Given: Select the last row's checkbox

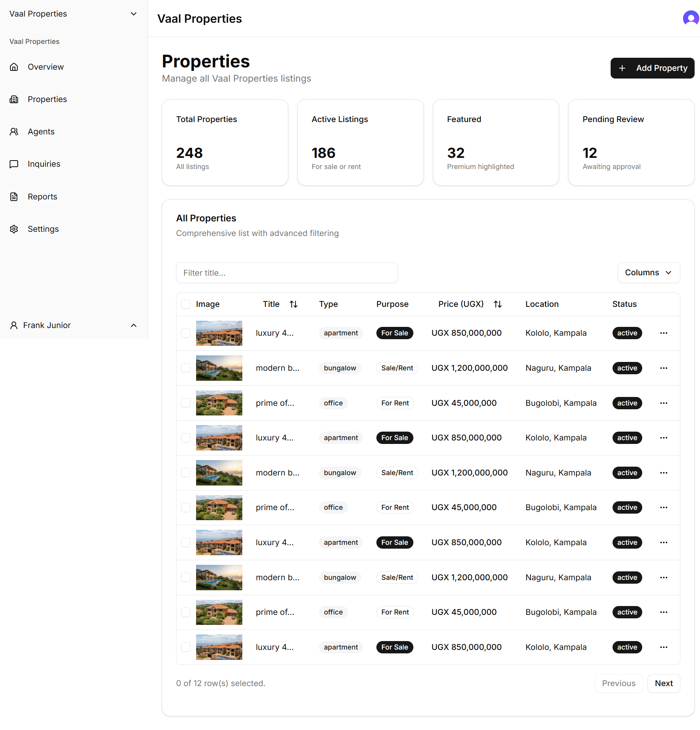Looking at the screenshot, I should click(186, 647).
